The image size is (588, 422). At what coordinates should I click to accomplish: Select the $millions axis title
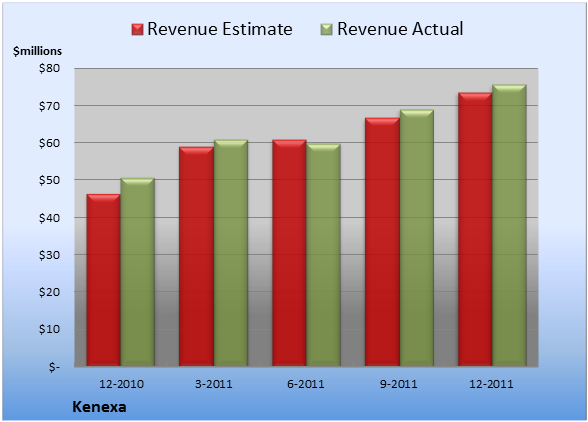37,51
